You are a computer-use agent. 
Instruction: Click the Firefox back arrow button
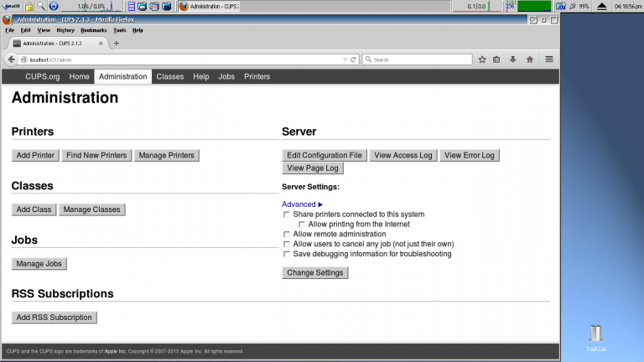[x=12, y=59]
